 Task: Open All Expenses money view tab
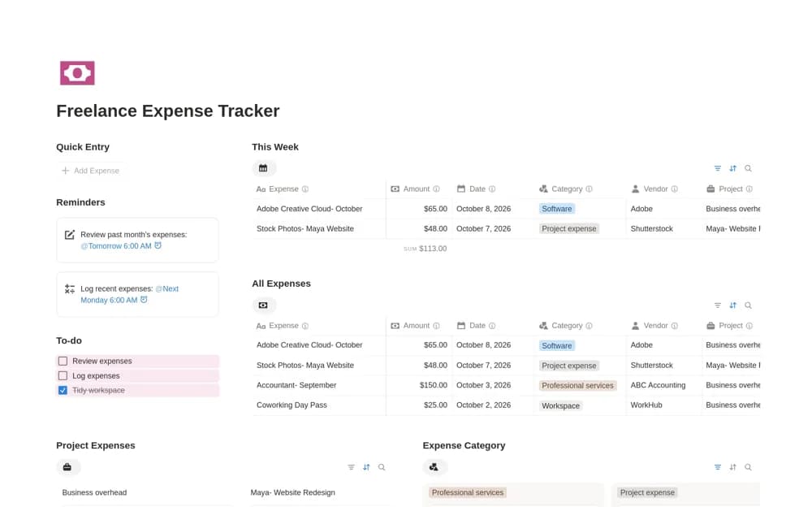tap(264, 305)
